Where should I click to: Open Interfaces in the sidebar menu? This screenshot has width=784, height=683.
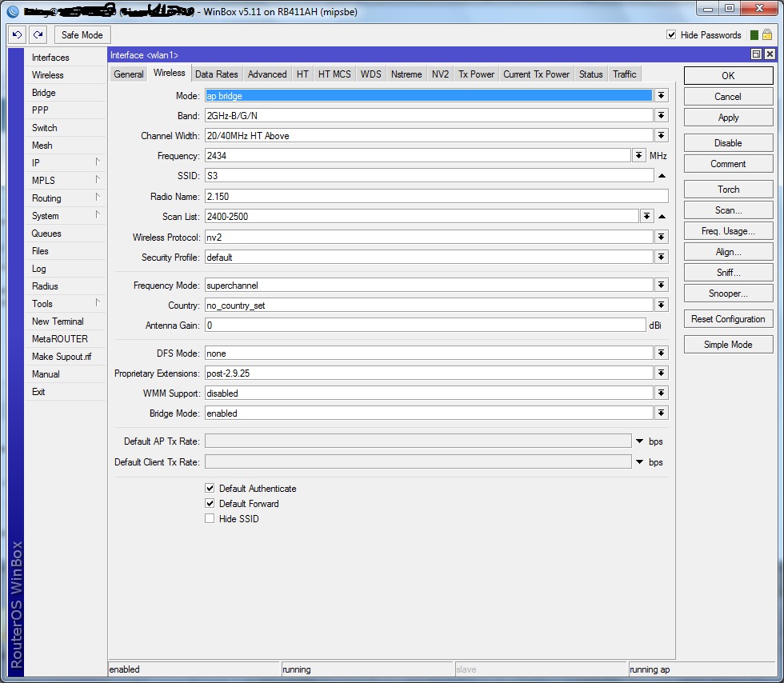click(50, 58)
